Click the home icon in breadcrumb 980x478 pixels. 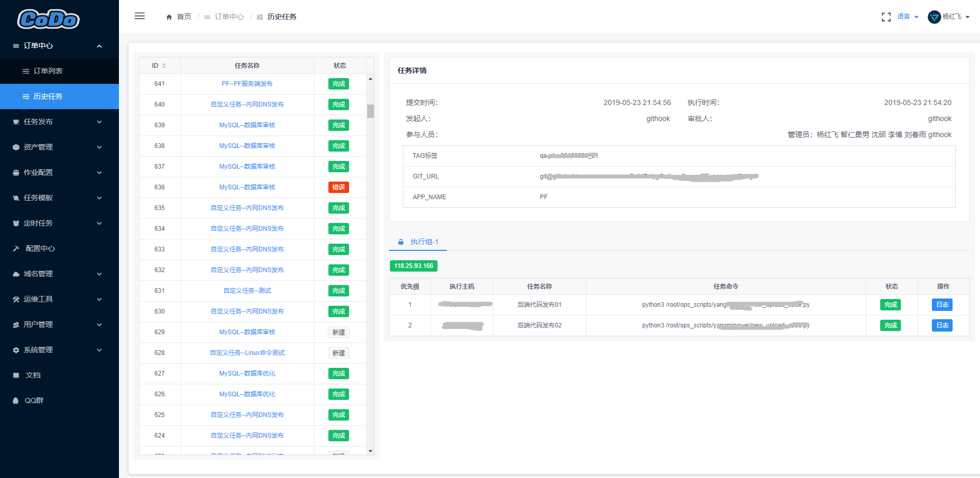click(x=169, y=17)
